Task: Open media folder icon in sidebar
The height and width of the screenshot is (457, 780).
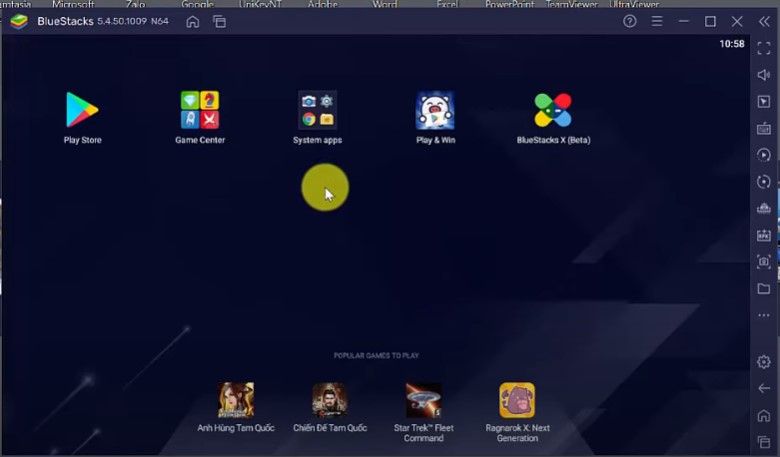Action: 764,288
